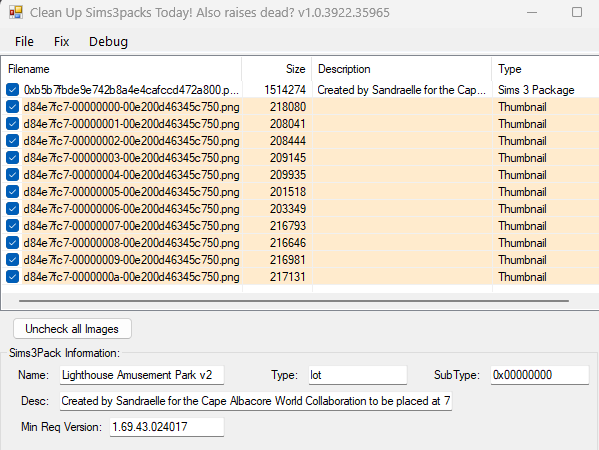Click the Name field with Lighthouse Amusement Park
The width and height of the screenshot is (599, 450).
pos(142,375)
